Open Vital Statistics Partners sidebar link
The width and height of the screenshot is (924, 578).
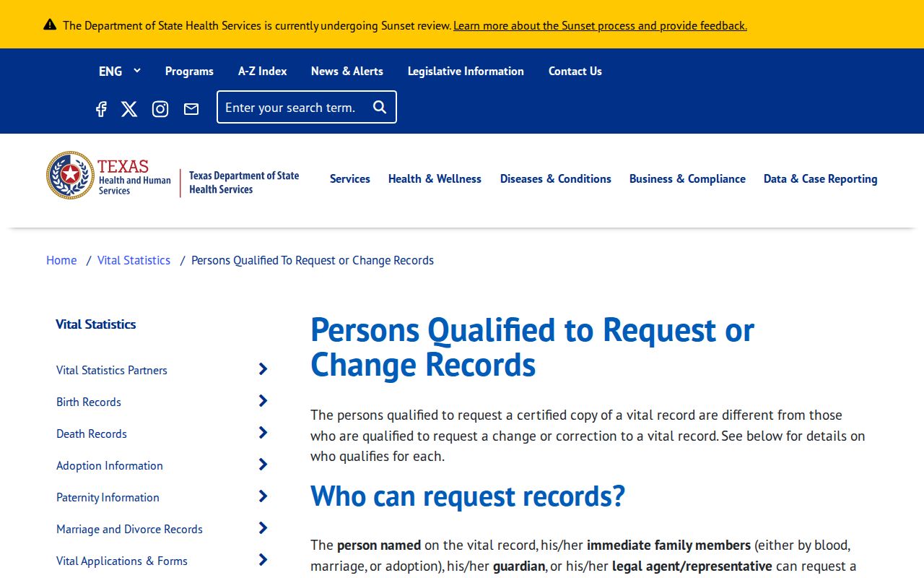112,370
